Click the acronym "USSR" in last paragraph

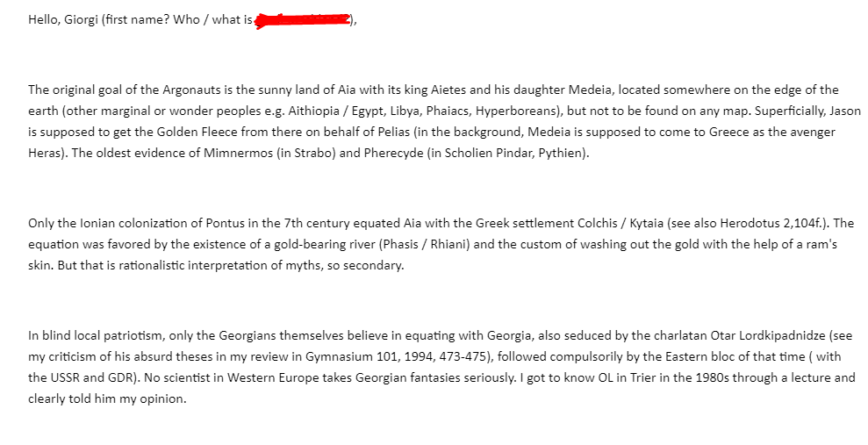[x=65, y=378]
